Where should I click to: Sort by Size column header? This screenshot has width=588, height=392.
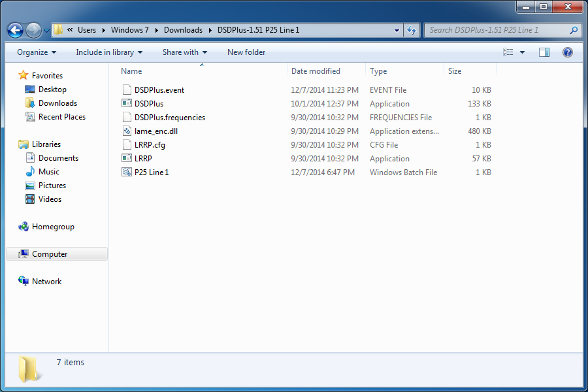[x=455, y=71]
